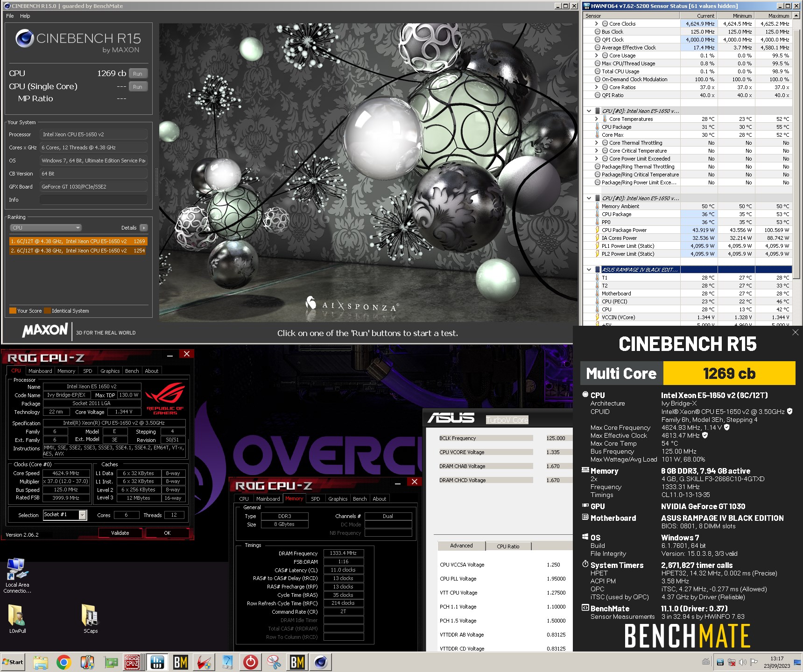The width and height of the screenshot is (803, 672).
Task: Open the Local Area Connection desktop shortcut
Action: pyautogui.click(x=17, y=576)
